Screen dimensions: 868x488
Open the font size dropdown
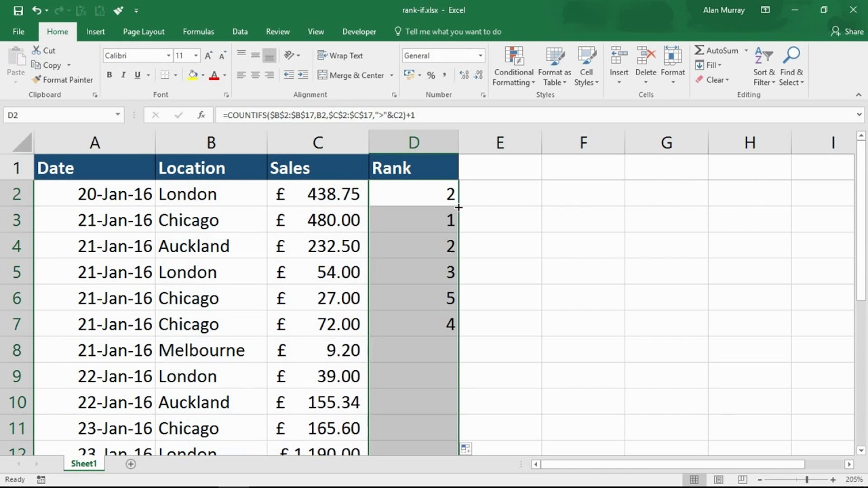point(196,55)
